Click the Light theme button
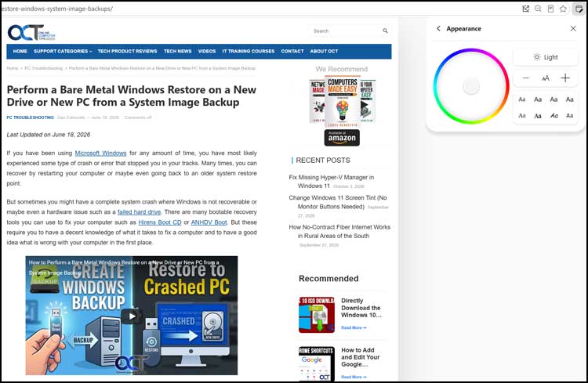This screenshot has height=383, width=588. point(546,57)
